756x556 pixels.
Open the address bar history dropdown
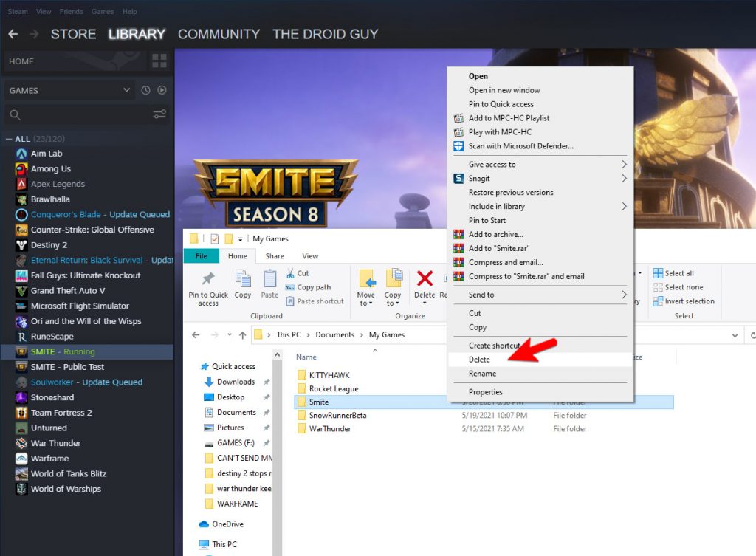click(735, 335)
